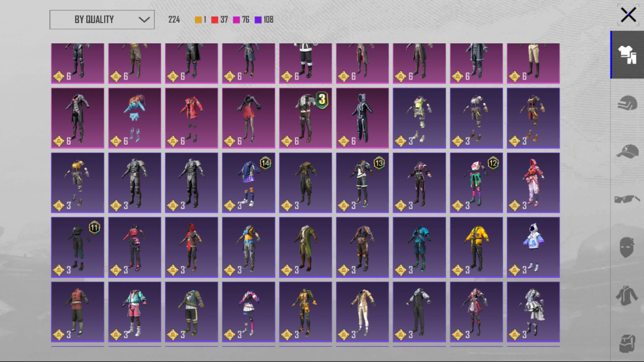Select the outfit with level 3 badge
Viewport: 644px width, 362px height.
[306, 118]
